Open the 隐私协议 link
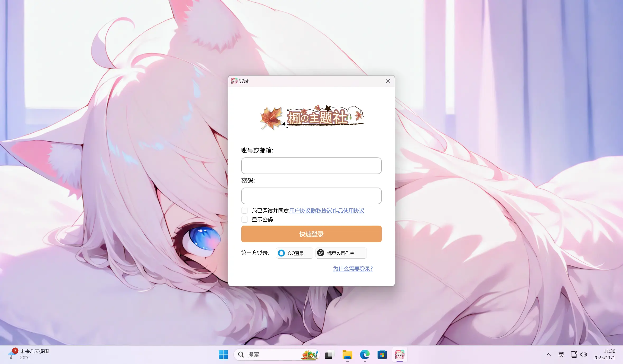The width and height of the screenshot is (623, 364). click(x=321, y=211)
